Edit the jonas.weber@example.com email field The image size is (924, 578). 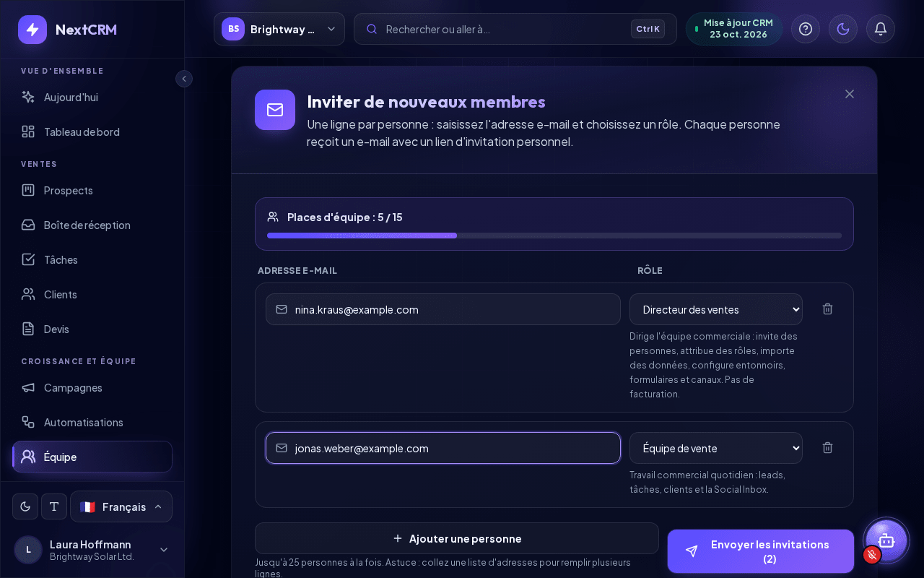click(x=443, y=448)
